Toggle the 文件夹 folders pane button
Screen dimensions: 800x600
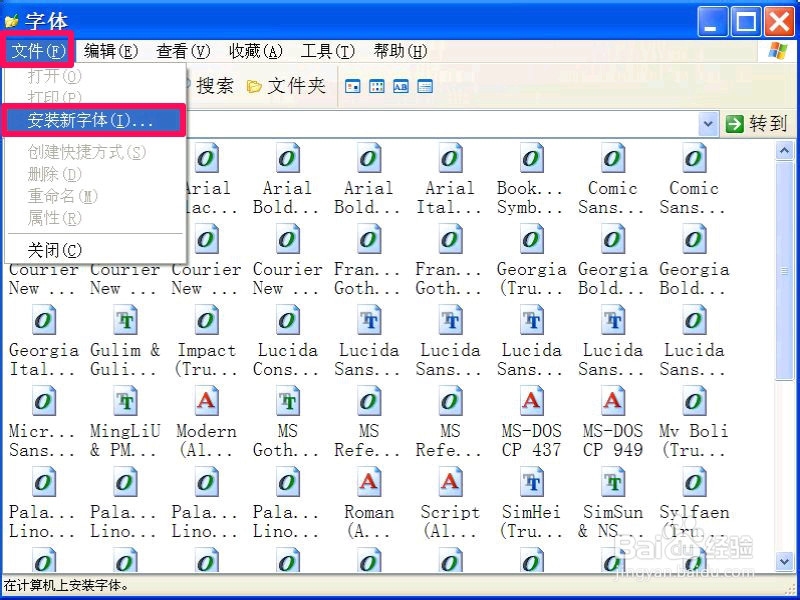(x=286, y=85)
